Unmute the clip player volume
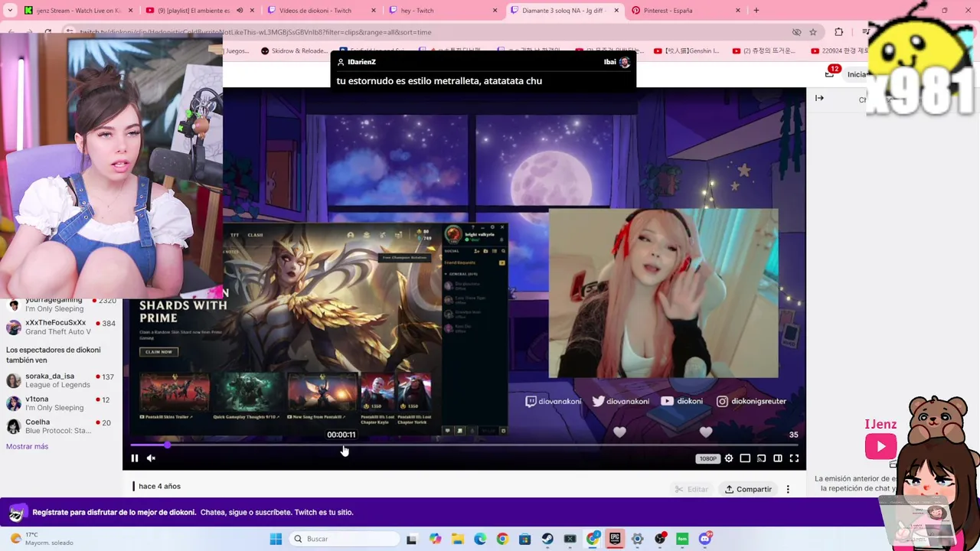The width and height of the screenshot is (980, 551). coord(151,458)
